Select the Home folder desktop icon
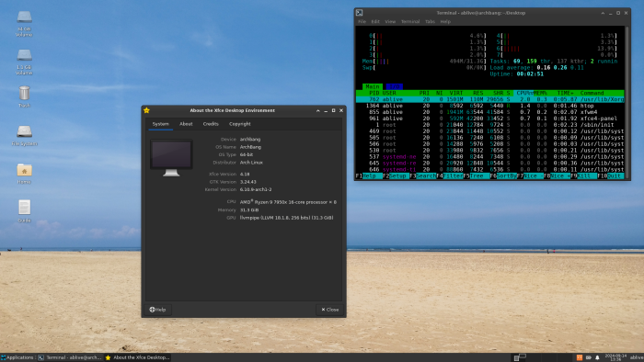Viewport: 644px width, 362px height. (24, 174)
